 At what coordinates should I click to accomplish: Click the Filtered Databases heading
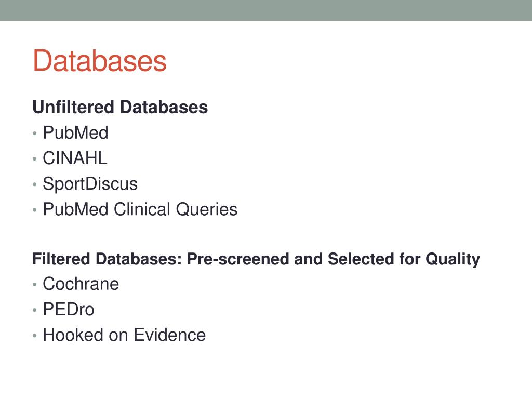pos(256,259)
